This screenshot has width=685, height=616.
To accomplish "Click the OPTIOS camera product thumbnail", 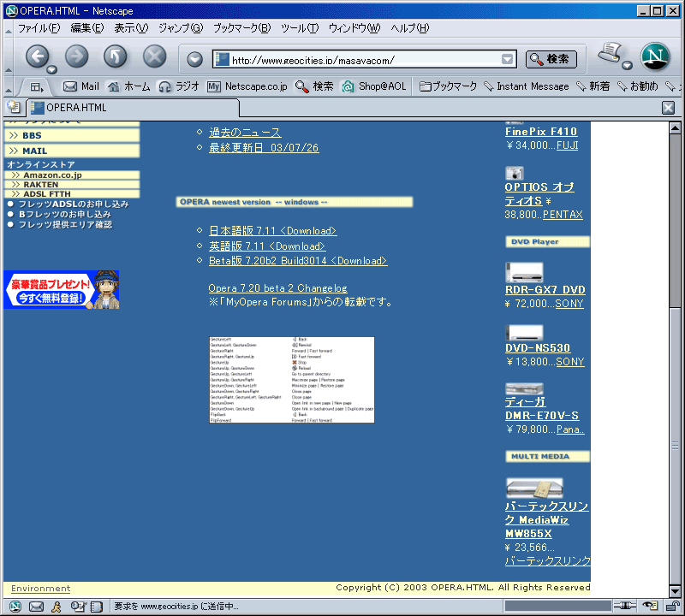I will 515,173.
